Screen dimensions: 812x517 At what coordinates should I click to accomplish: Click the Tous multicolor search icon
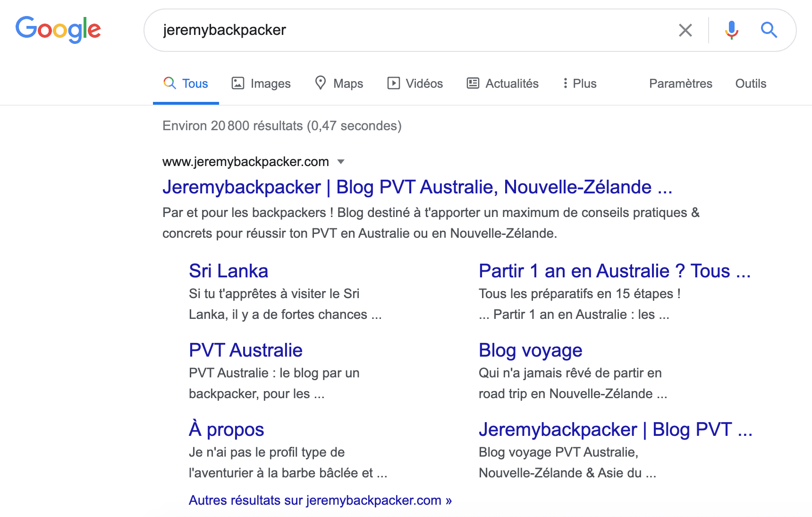pyautogui.click(x=169, y=83)
